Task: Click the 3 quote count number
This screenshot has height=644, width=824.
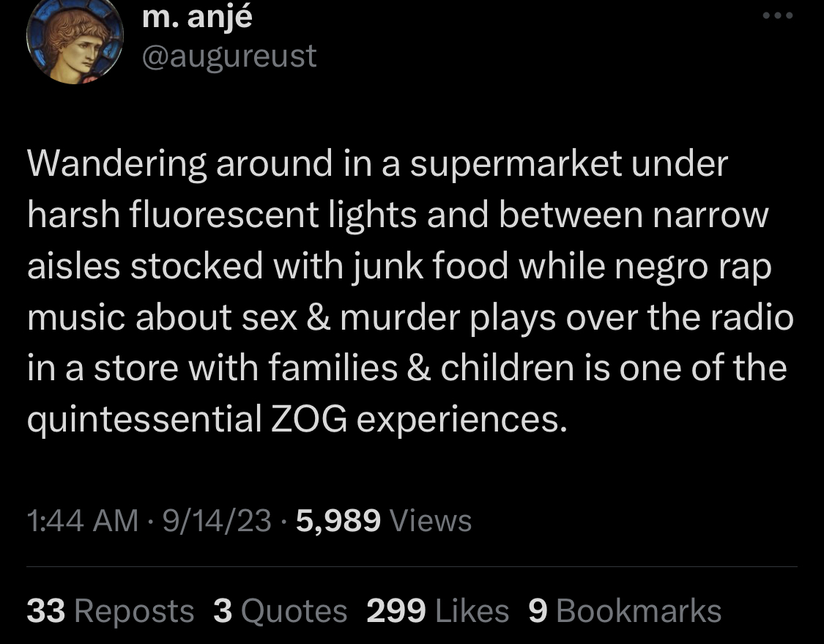Action: tap(223, 611)
